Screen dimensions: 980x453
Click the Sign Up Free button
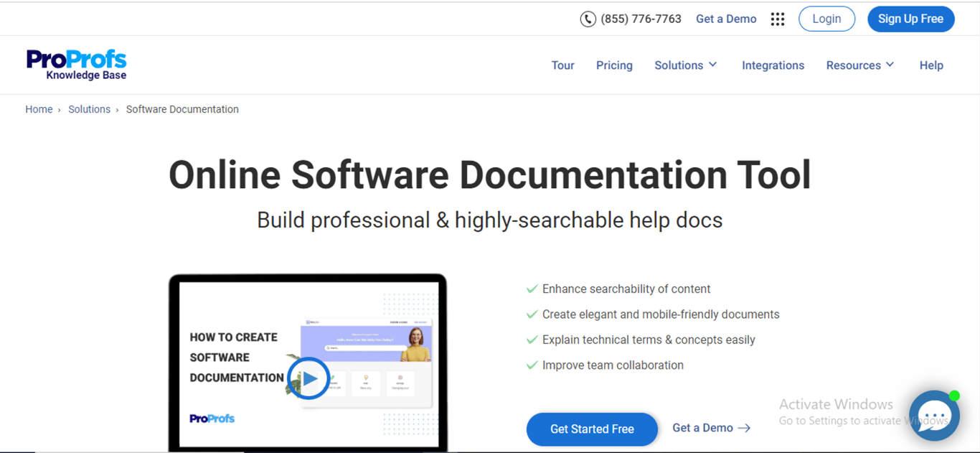click(910, 19)
